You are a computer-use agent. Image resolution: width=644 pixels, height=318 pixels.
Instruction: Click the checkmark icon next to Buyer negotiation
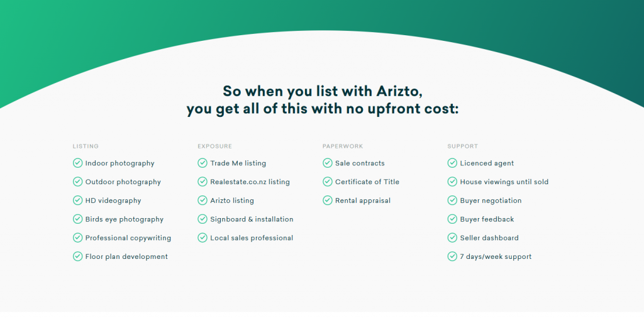pyautogui.click(x=452, y=200)
